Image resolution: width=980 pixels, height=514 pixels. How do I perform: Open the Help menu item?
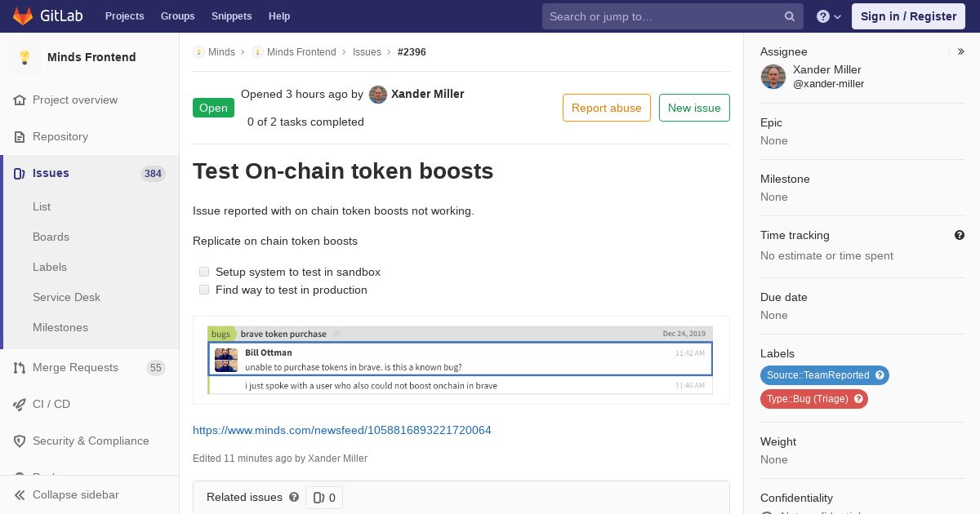tap(279, 16)
